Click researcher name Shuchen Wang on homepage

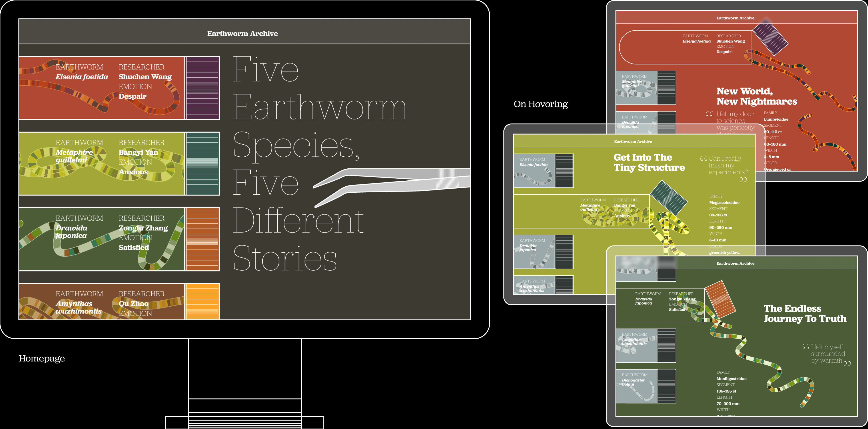[145, 77]
